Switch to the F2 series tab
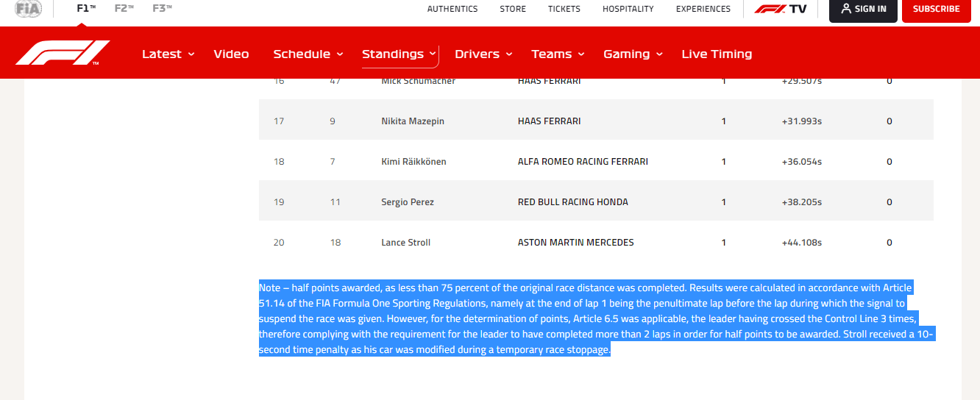The image size is (980, 400). coord(124,9)
